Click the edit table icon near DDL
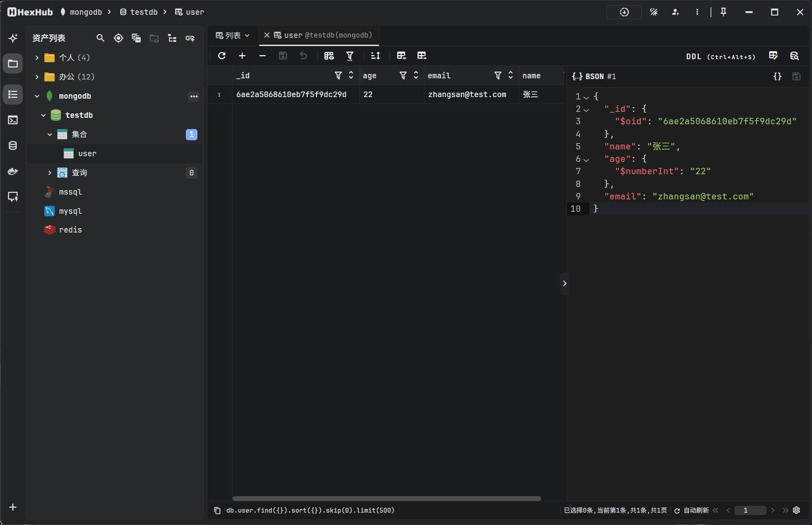Image resolution: width=812 pixels, height=525 pixels. (773, 56)
